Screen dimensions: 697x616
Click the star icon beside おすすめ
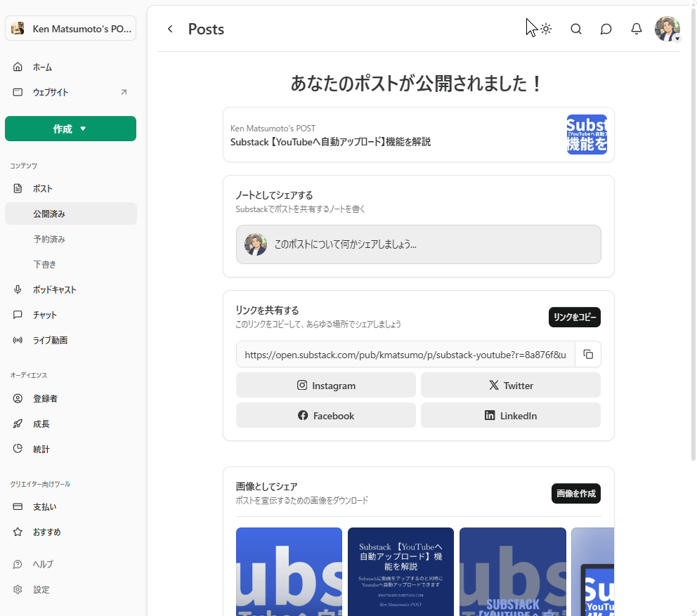(x=18, y=532)
